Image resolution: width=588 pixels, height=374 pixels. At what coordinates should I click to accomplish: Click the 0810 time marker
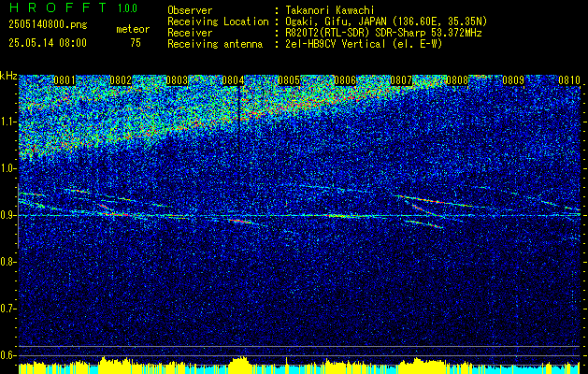[x=569, y=80]
